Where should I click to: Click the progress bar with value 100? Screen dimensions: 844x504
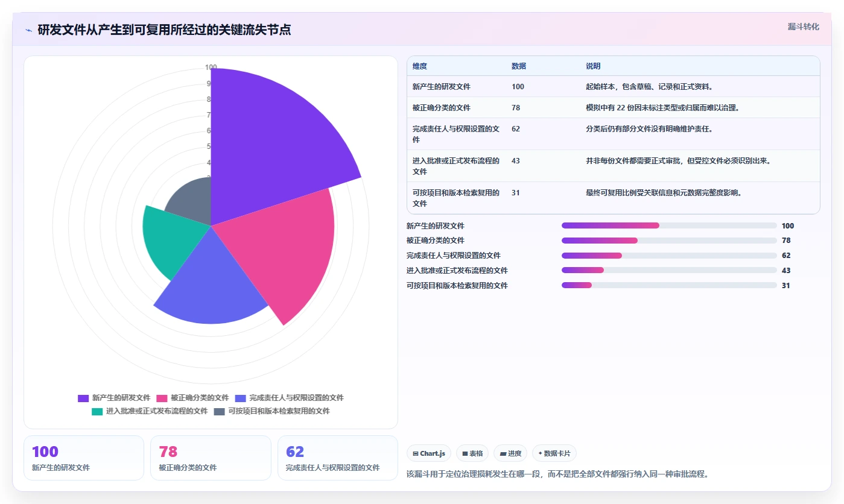[x=669, y=225]
